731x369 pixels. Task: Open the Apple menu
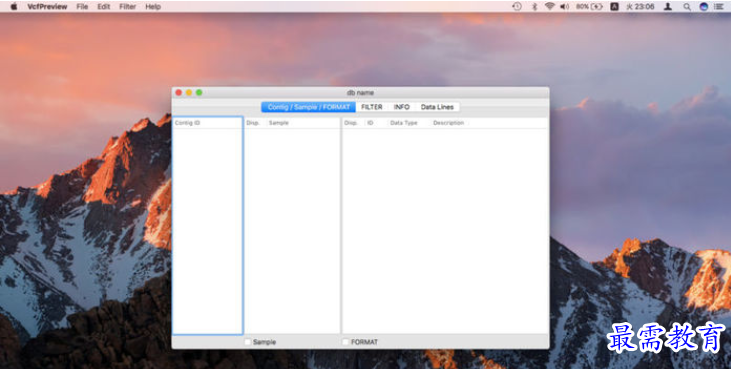14,7
